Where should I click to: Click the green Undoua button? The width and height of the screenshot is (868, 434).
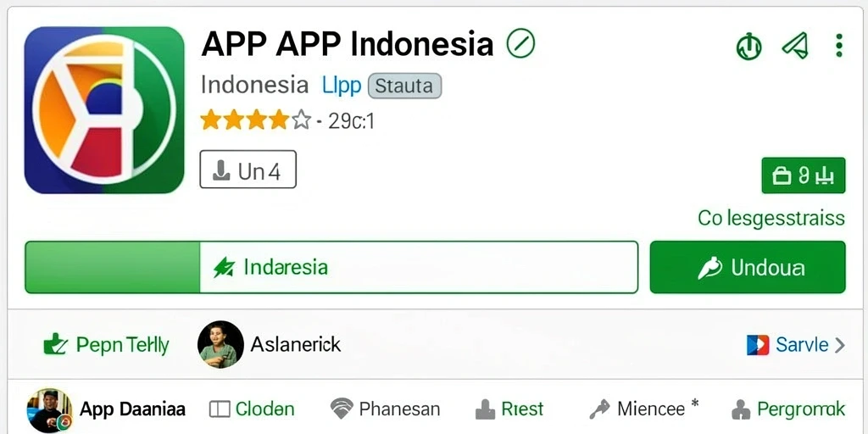[x=748, y=267]
